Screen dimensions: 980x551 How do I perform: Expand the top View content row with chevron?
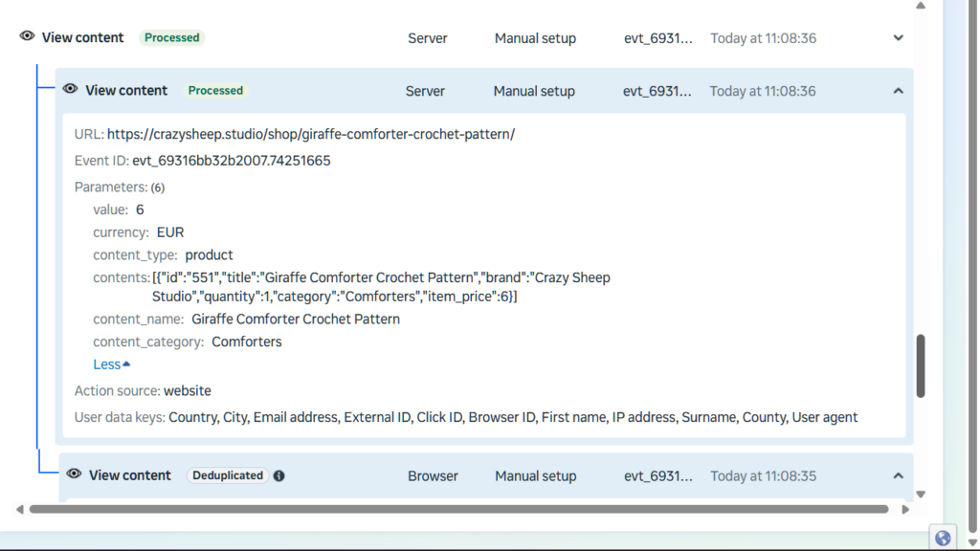(x=898, y=38)
